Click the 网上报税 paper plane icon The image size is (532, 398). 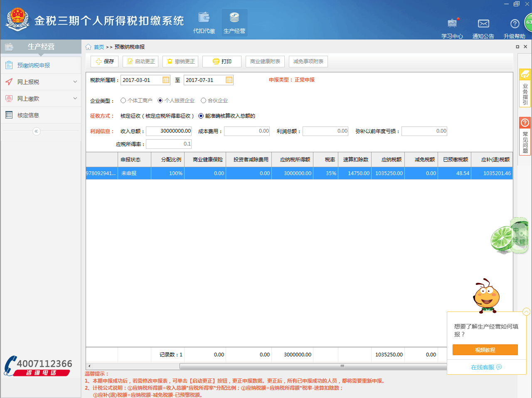[9, 82]
